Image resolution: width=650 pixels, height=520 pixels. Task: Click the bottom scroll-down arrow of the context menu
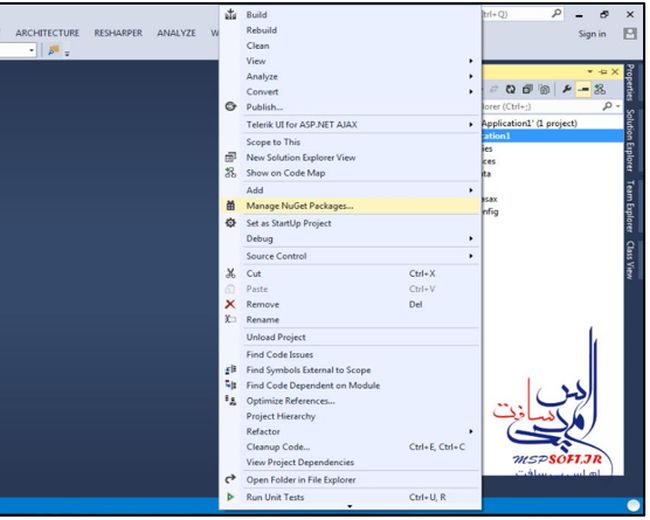[x=350, y=506]
